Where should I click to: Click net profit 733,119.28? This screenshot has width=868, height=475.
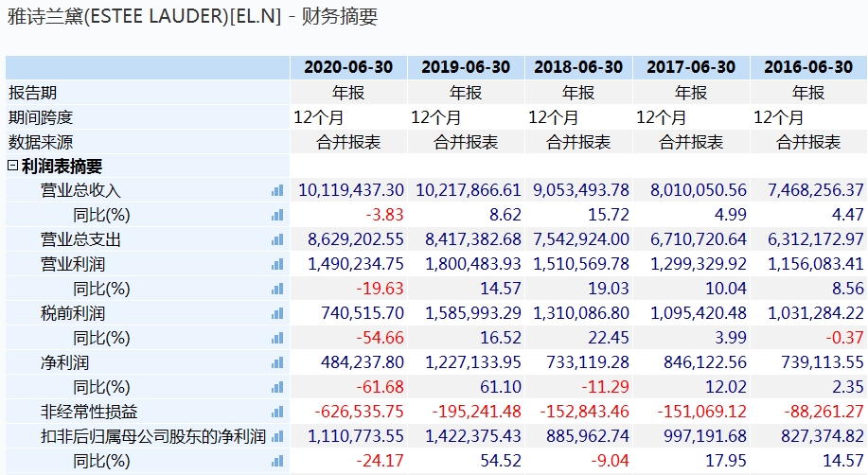pyautogui.click(x=588, y=362)
